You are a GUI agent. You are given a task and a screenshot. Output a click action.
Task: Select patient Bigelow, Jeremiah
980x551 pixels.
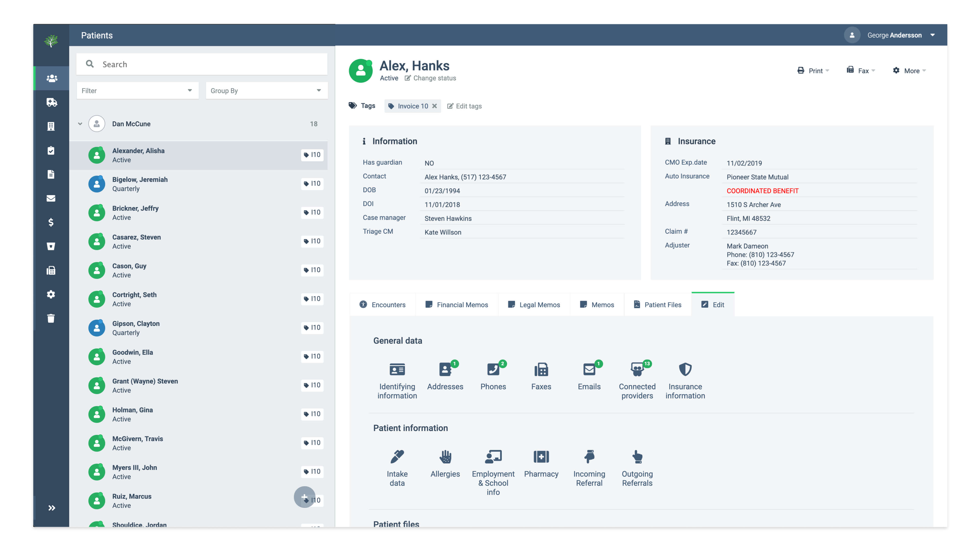tap(198, 184)
